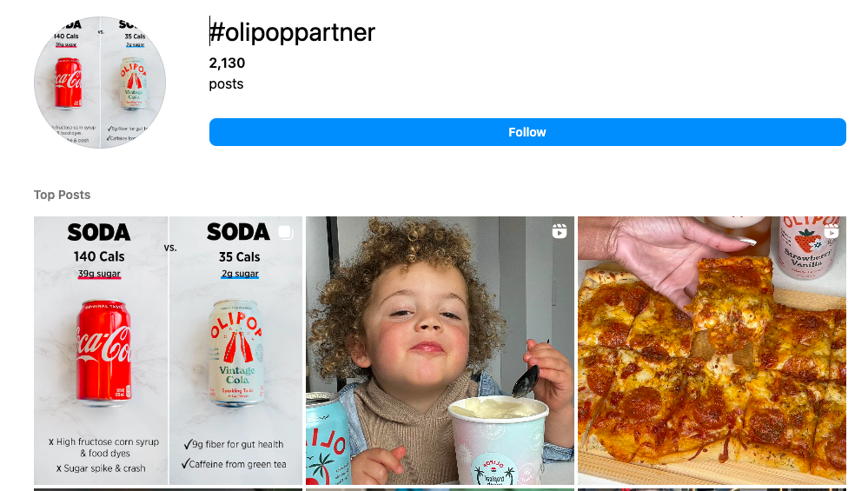The image size is (868, 491).
Task: Click the Olipop Vintage Cola can image
Action: (x=237, y=352)
